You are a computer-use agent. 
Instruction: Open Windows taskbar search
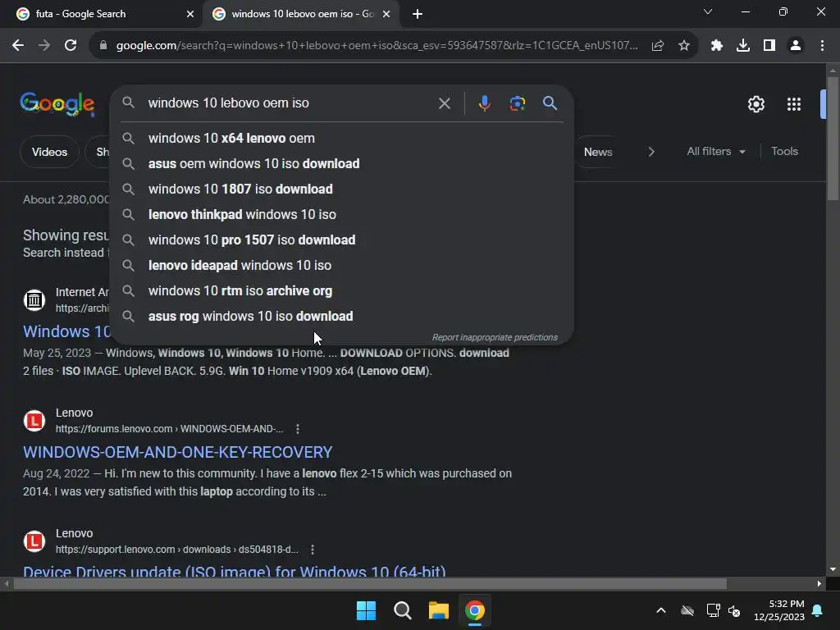[402, 610]
